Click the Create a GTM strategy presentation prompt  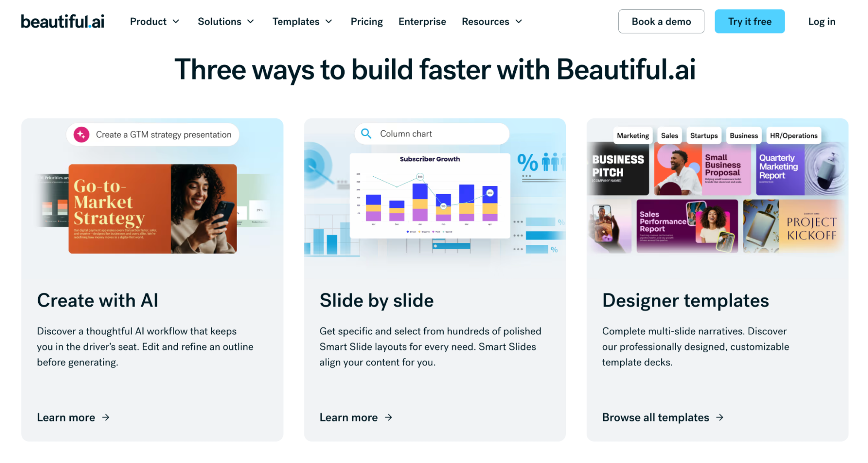tap(152, 135)
